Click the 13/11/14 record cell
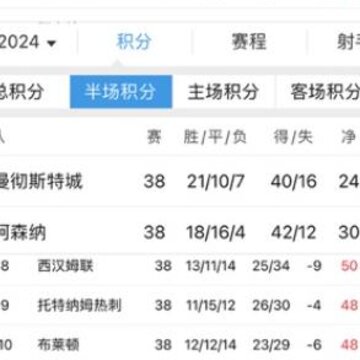 211,266
